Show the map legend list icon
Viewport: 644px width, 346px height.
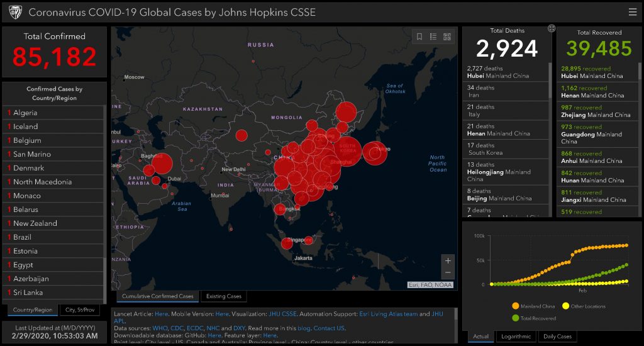(x=433, y=36)
